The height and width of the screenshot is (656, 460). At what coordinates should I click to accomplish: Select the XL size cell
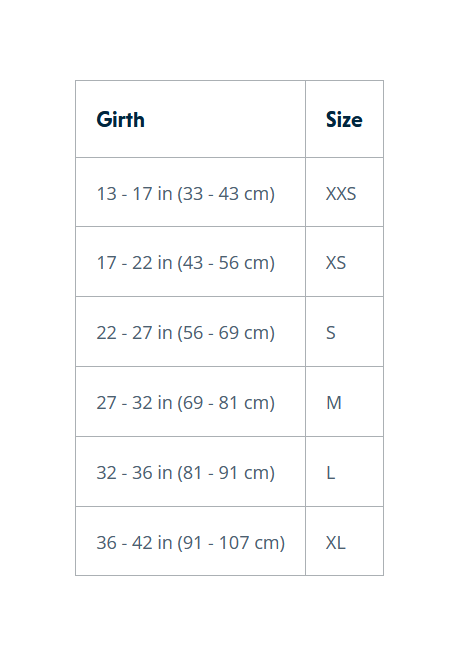click(345, 541)
